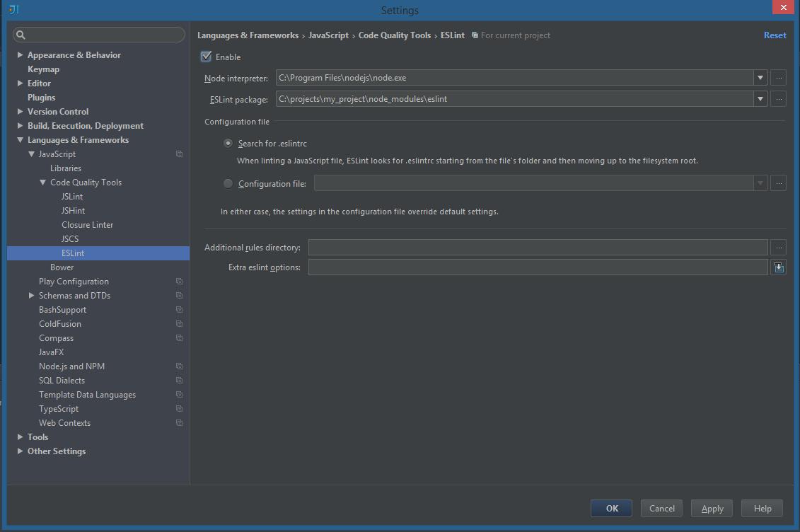Viewport: 800px width, 532px height.
Task: Click the Apply button
Action: [x=712, y=508]
